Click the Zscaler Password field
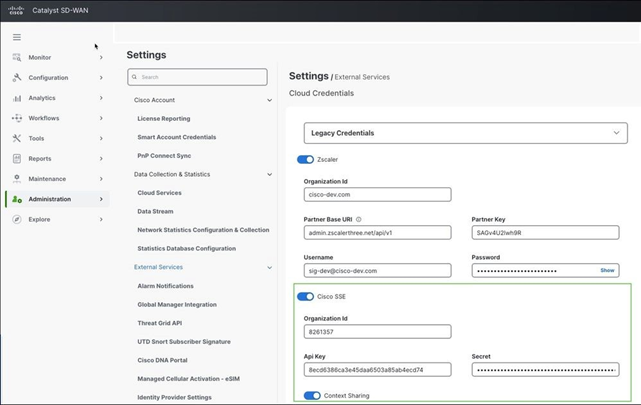This screenshot has width=641, height=405. [545, 271]
